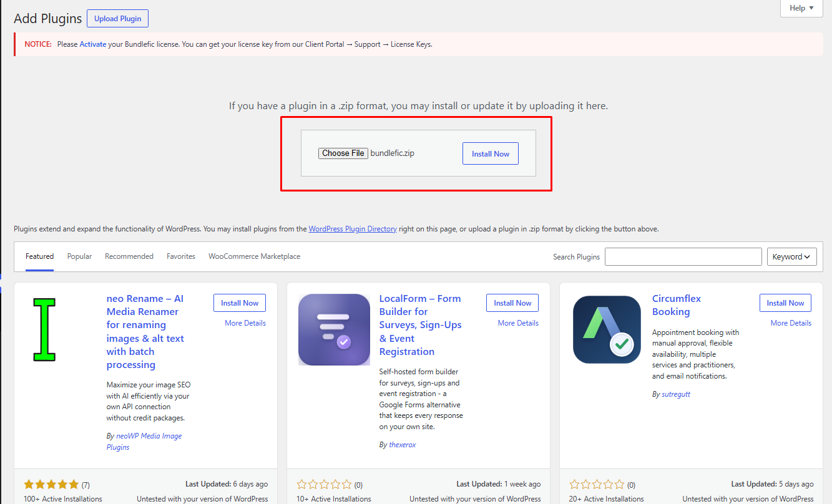Click the Last Updated: 6 days ago text
The image size is (832, 504).
pyautogui.click(x=227, y=484)
